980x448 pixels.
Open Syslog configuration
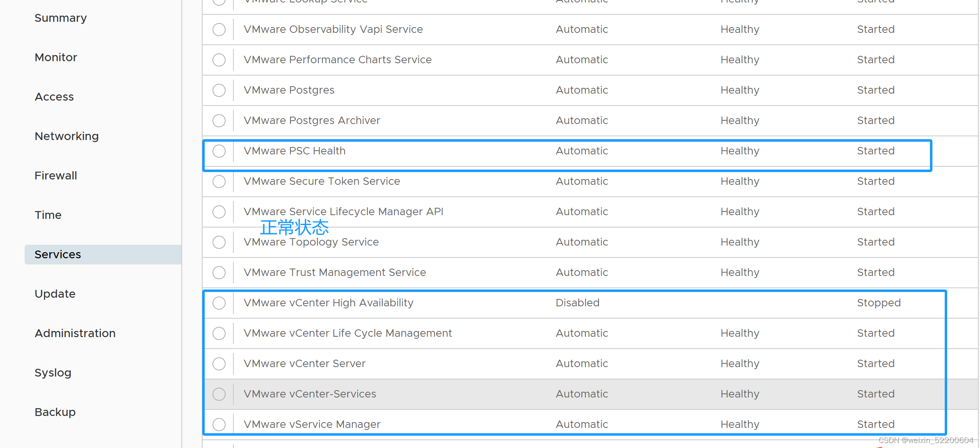pyautogui.click(x=53, y=373)
